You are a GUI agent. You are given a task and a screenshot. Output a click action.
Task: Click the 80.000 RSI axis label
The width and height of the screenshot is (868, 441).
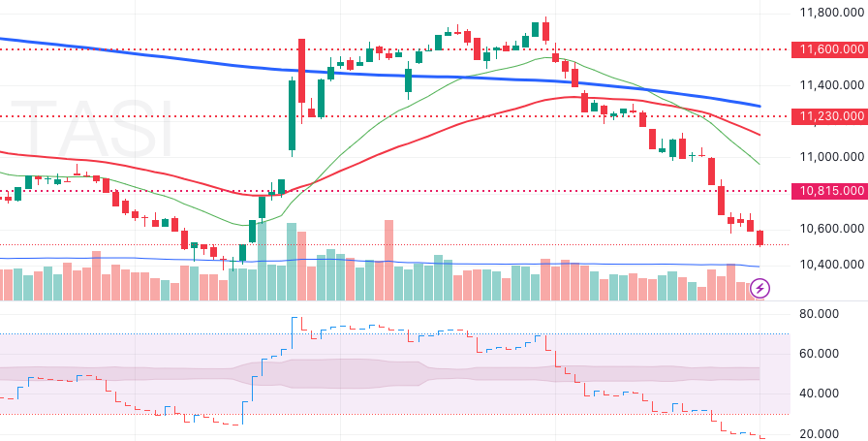pos(820,314)
